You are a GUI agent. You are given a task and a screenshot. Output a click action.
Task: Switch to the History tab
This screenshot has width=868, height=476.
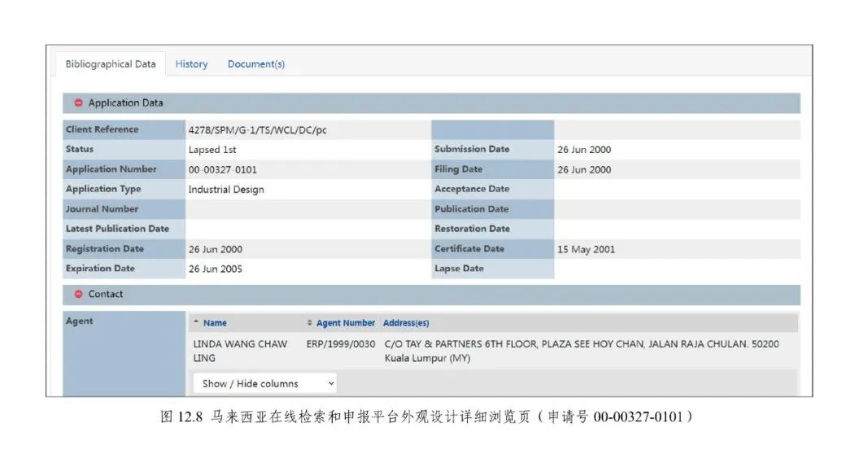191,64
